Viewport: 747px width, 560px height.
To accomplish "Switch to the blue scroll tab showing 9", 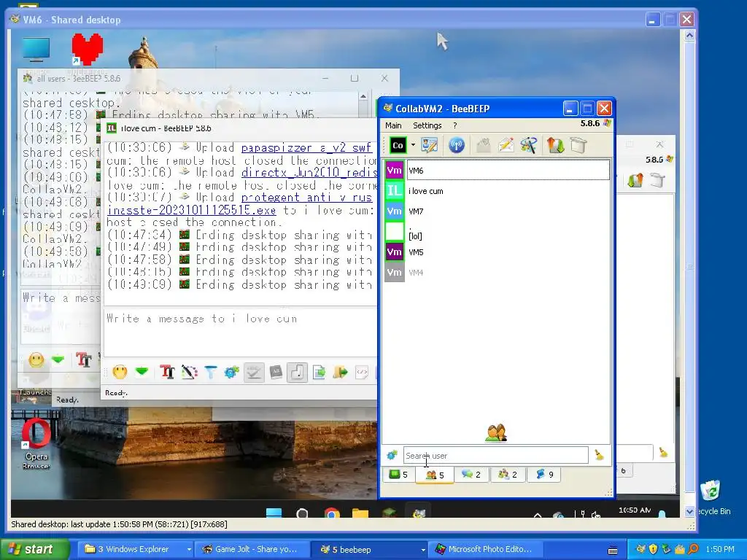I will [x=544, y=474].
